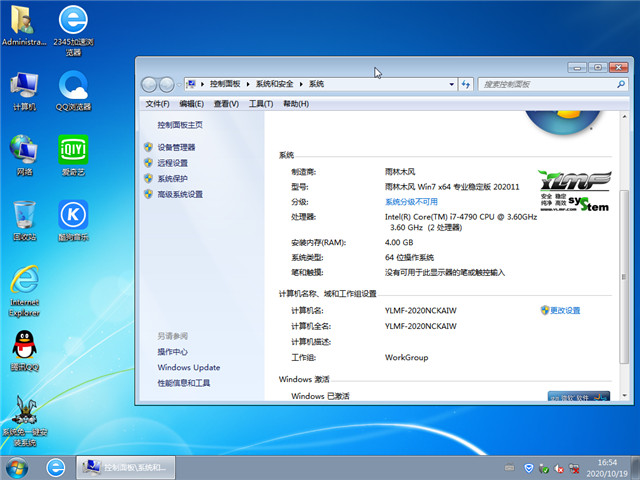Image resolution: width=640 pixels, height=480 pixels.
Task: Open 编辑(E) menu
Action: click(191, 104)
